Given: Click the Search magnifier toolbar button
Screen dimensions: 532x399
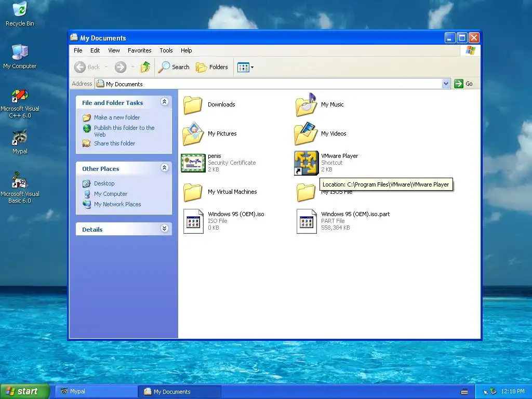Looking at the screenshot, I should pyautogui.click(x=174, y=67).
